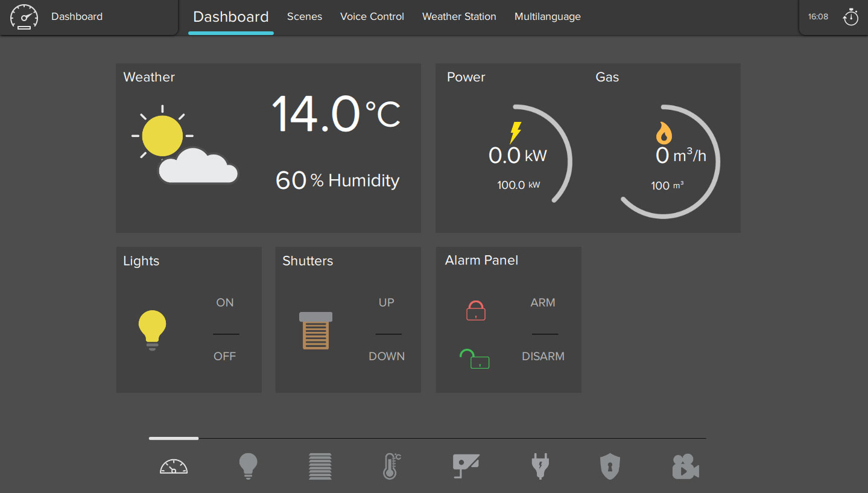The height and width of the screenshot is (493, 868).
Task: Open the power plug energy section icon
Action: tap(539, 466)
